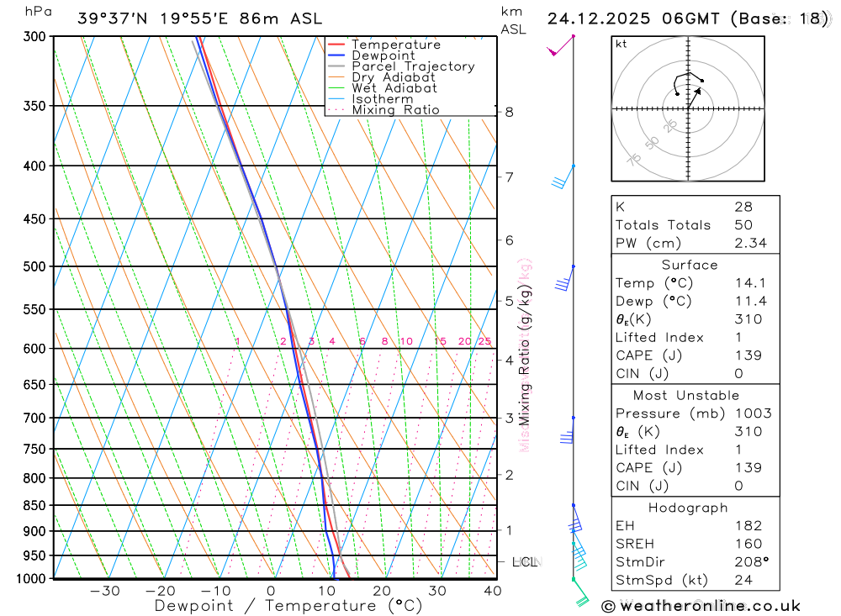Image resolution: width=841 pixels, height=616 pixels.
Task: Click the Wet Adiabat legend entry
Action: coord(383,88)
